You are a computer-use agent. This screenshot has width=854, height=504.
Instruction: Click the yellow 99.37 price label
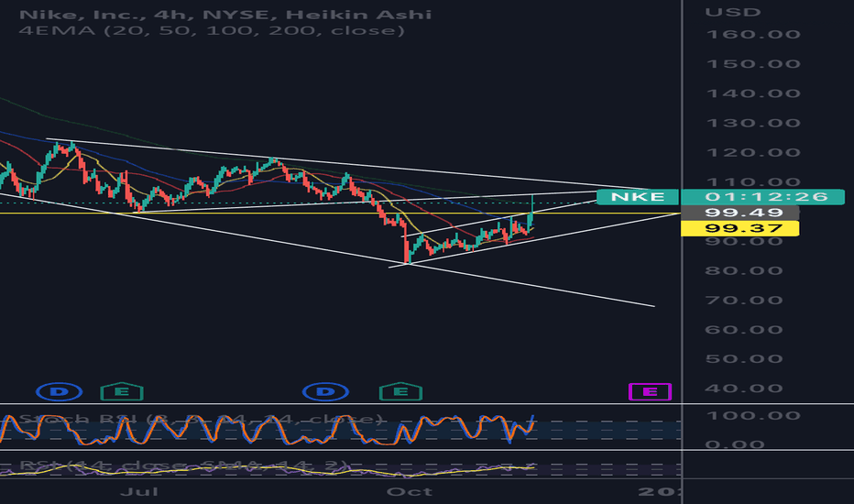740,228
